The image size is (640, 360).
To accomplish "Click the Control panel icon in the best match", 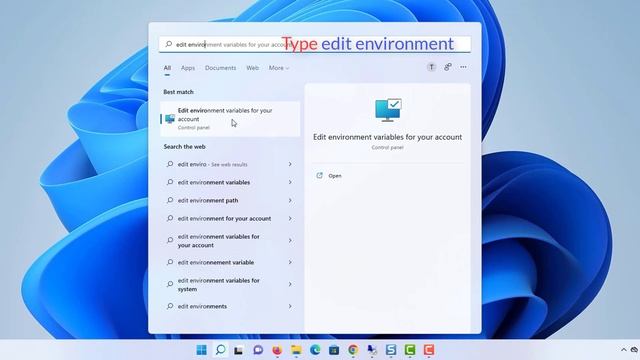I will pos(170,118).
